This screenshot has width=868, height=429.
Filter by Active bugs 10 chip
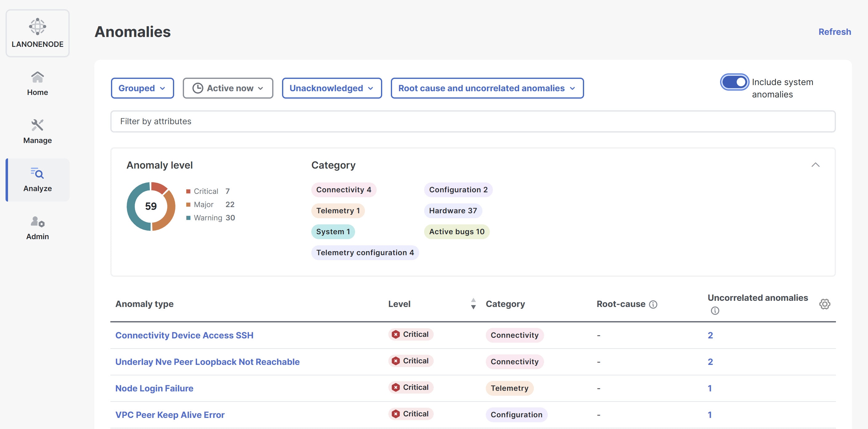[456, 231]
